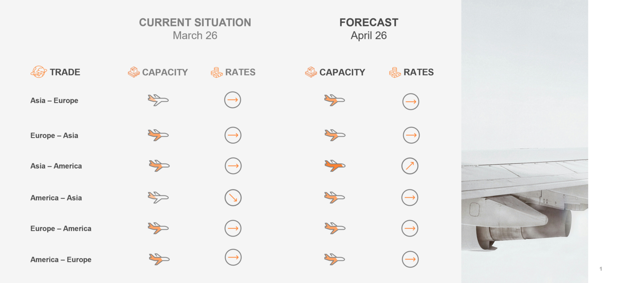Image resolution: width=644 pixels, height=283 pixels.
Task: Click the boxes icon beside current CAPACITY
Action: coord(134,72)
